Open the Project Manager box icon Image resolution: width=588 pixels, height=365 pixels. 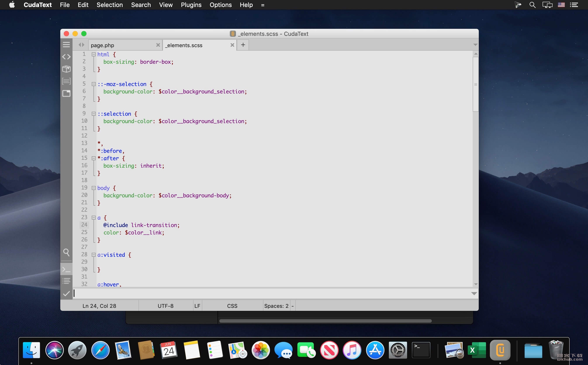66,69
